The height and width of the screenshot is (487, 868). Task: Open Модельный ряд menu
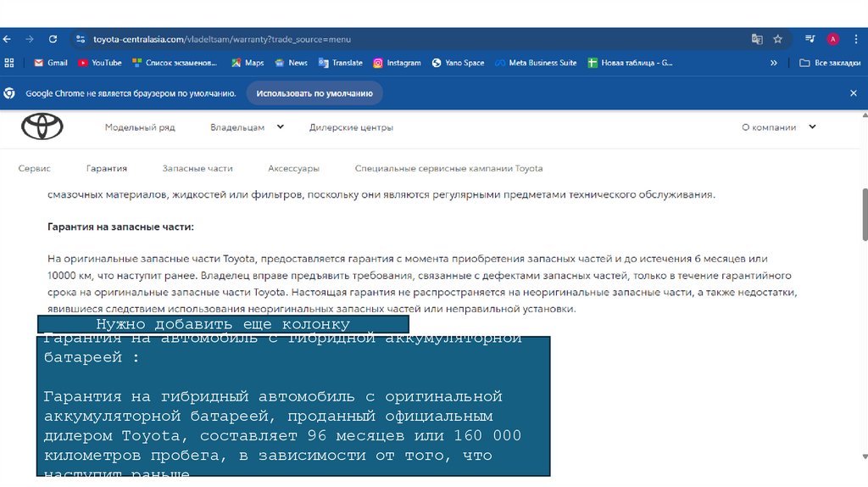coord(140,127)
